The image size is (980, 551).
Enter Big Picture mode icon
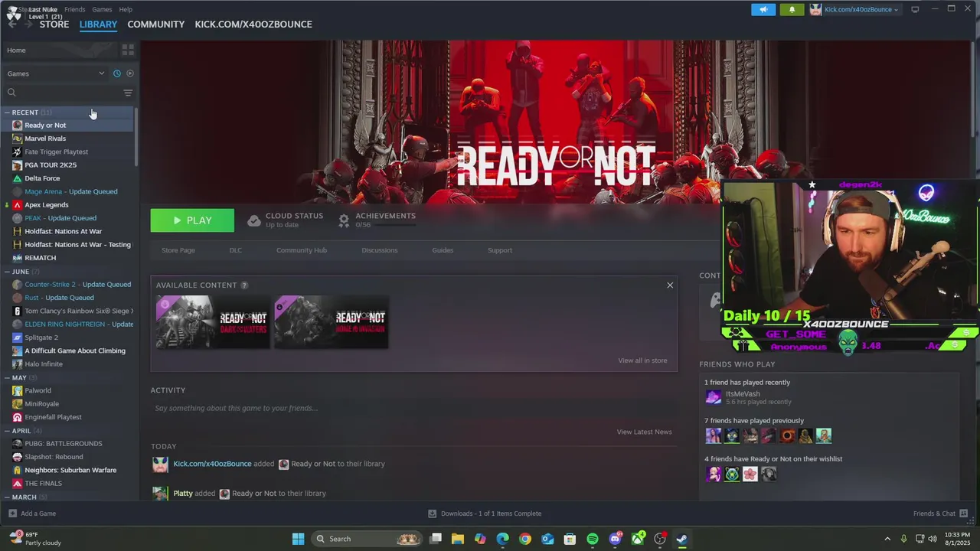tap(915, 9)
